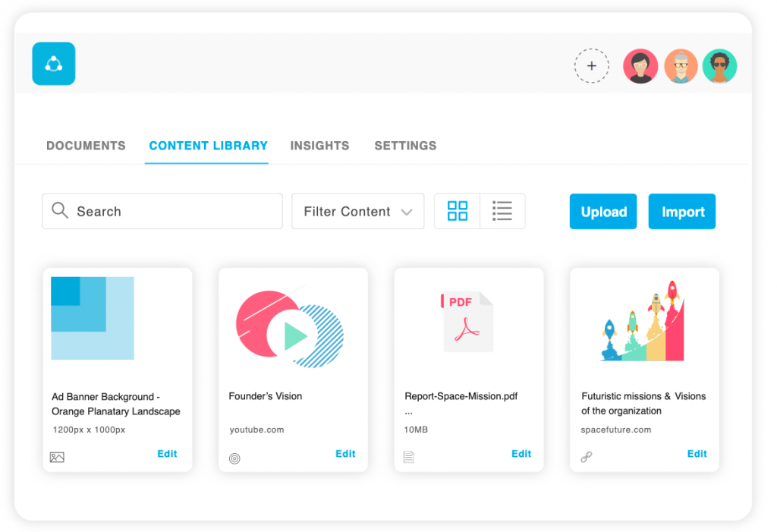The width and height of the screenshot is (777, 532).
Task: Click the dashed plus add-member icon
Action: pos(592,67)
